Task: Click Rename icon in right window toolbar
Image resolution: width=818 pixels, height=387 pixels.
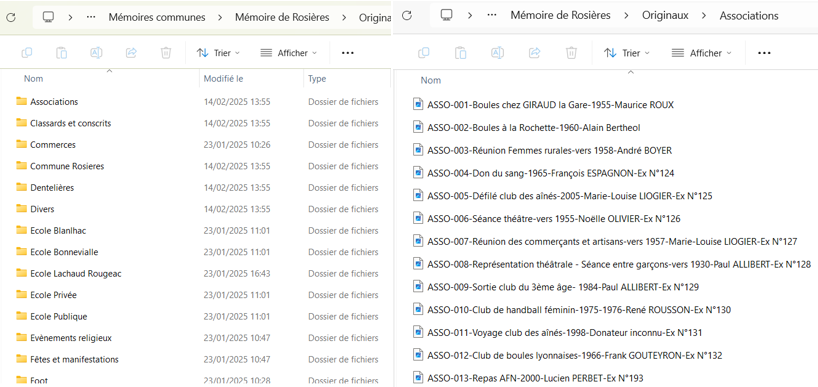Action: pos(498,53)
